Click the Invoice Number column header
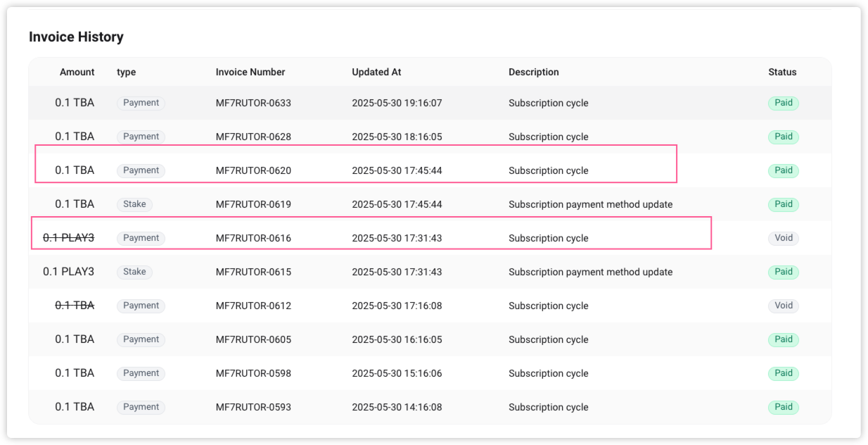The width and height of the screenshot is (868, 445). point(250,72)
